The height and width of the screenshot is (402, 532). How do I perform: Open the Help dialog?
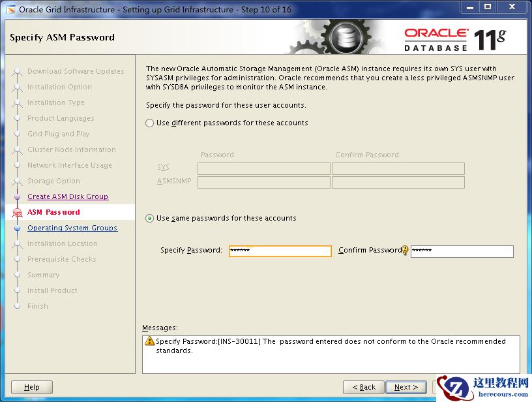click(x=32, y=387)
